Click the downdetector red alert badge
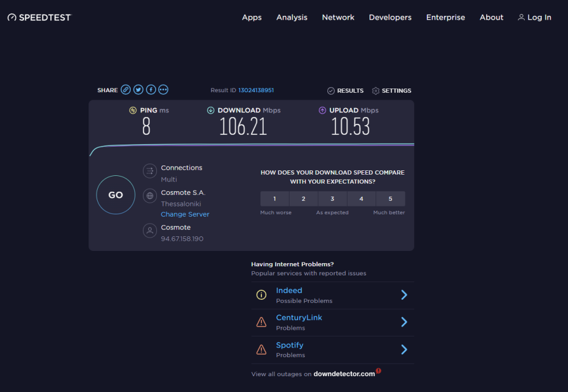 coord(379,371)
